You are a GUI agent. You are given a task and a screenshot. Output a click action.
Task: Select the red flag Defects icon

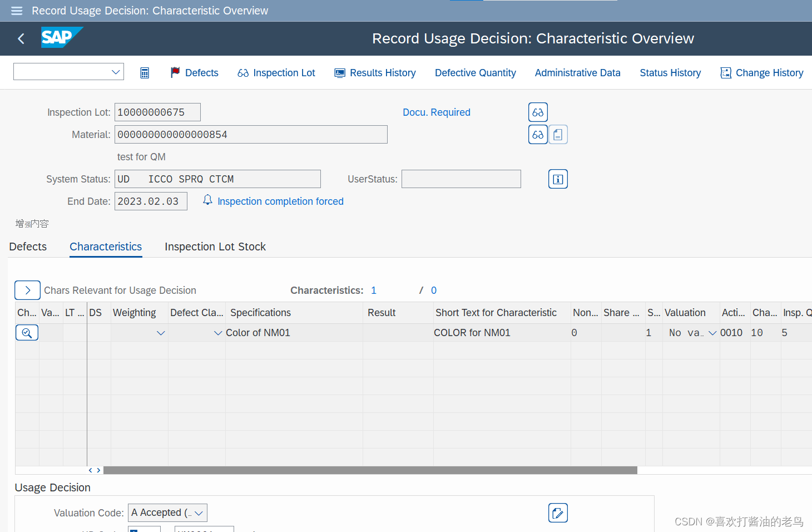tap(175, 72)
